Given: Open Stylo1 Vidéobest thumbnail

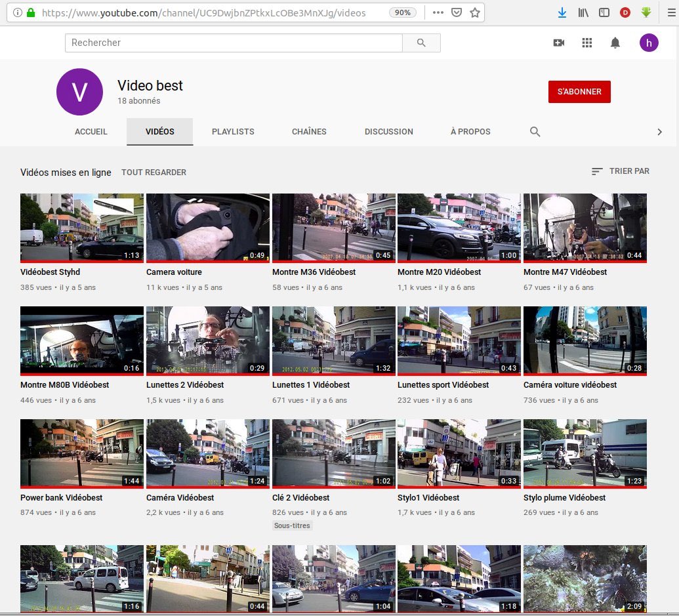Looking at the screenshot, I should point(459,454).
